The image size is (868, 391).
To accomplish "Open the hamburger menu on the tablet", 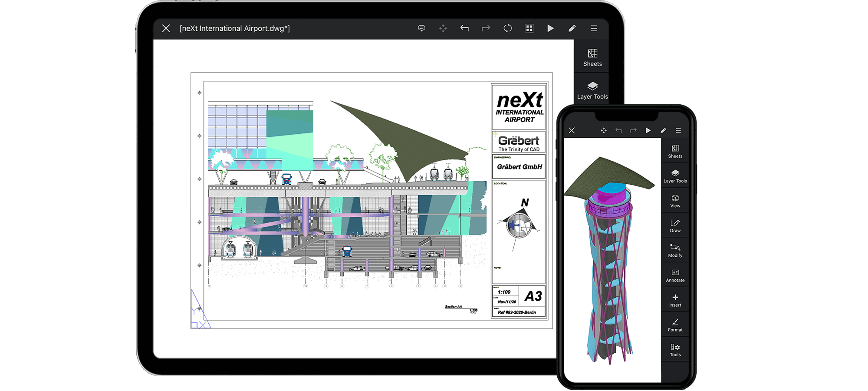I will point(594,28).
